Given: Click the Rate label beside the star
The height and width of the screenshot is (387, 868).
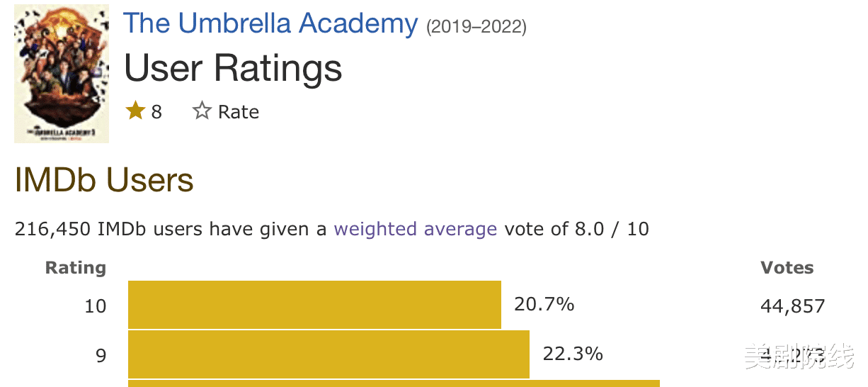Looking at the screenshot, I should [x=238, y=112].
